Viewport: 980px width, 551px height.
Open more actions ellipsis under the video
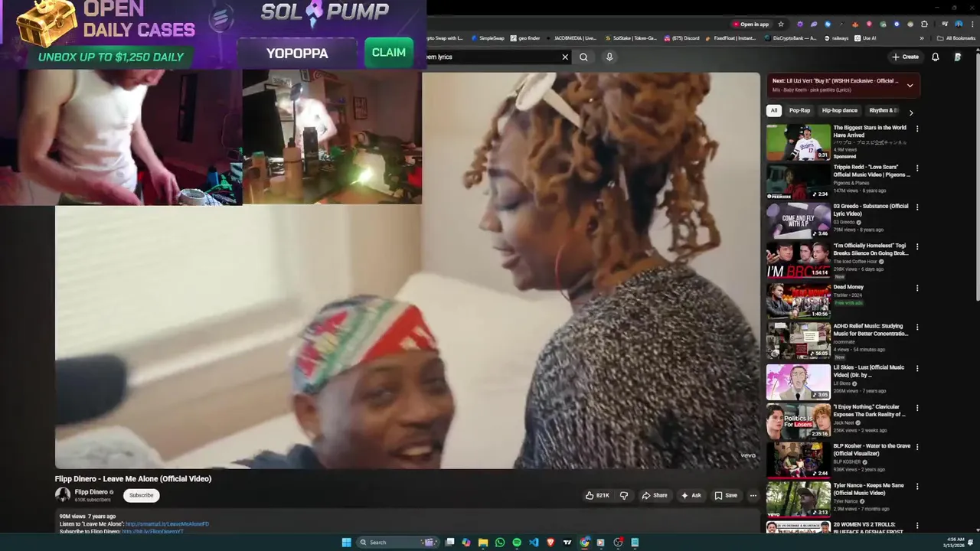pos(753,495)
